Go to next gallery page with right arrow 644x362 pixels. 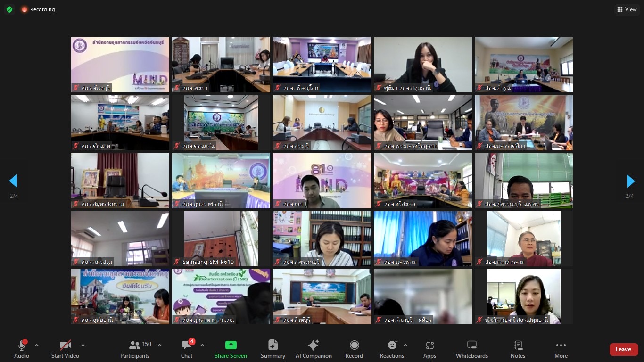[x=630, y=181]
